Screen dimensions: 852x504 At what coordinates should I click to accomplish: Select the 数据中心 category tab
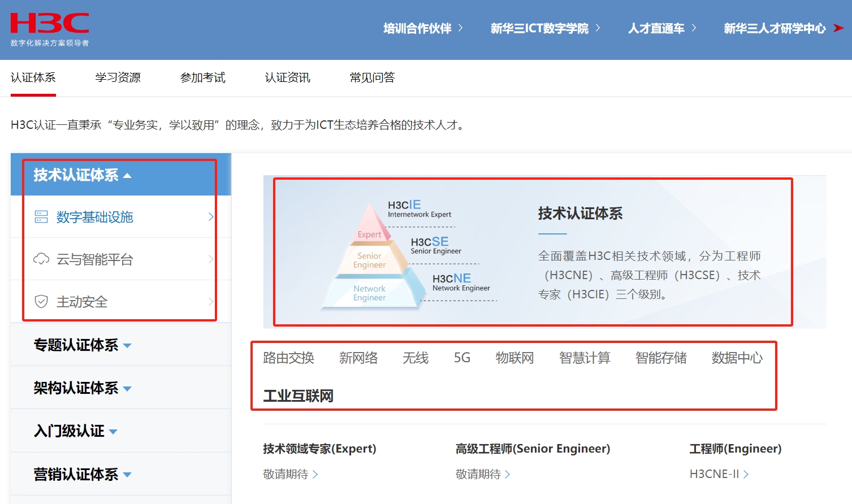pyautogui.click(x=737, y=358)
